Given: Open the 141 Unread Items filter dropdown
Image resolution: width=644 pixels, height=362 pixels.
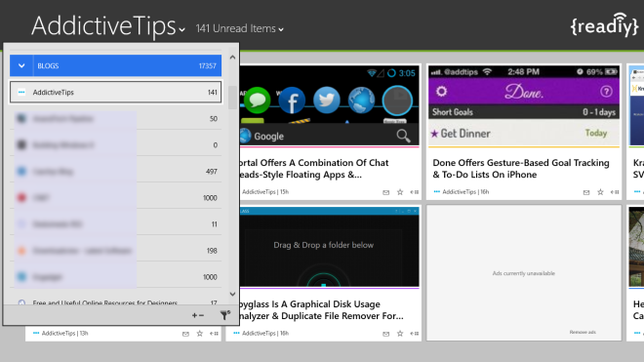Looking at the screenshot, I should [x=239, y=28].
